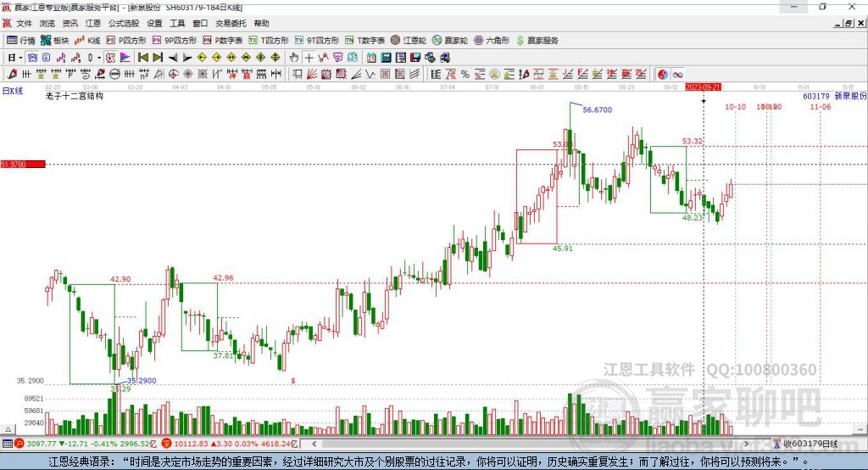Click the 日K线 label
The height and width of the screenshot is (470, 868).
13,92
